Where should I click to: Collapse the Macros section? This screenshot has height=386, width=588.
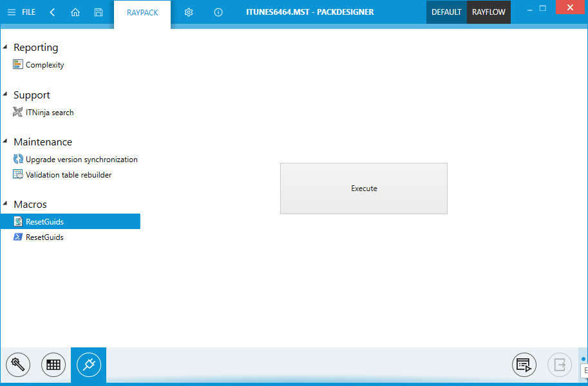(x=6, y=204)
